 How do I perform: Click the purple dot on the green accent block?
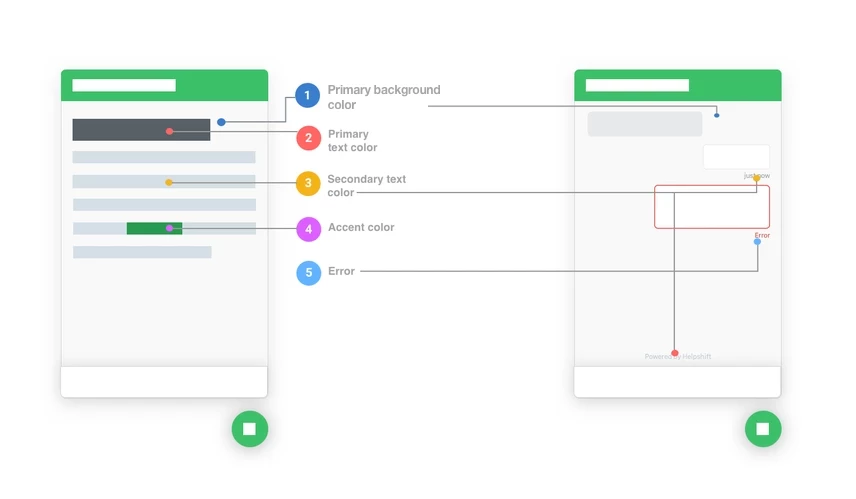169,228
